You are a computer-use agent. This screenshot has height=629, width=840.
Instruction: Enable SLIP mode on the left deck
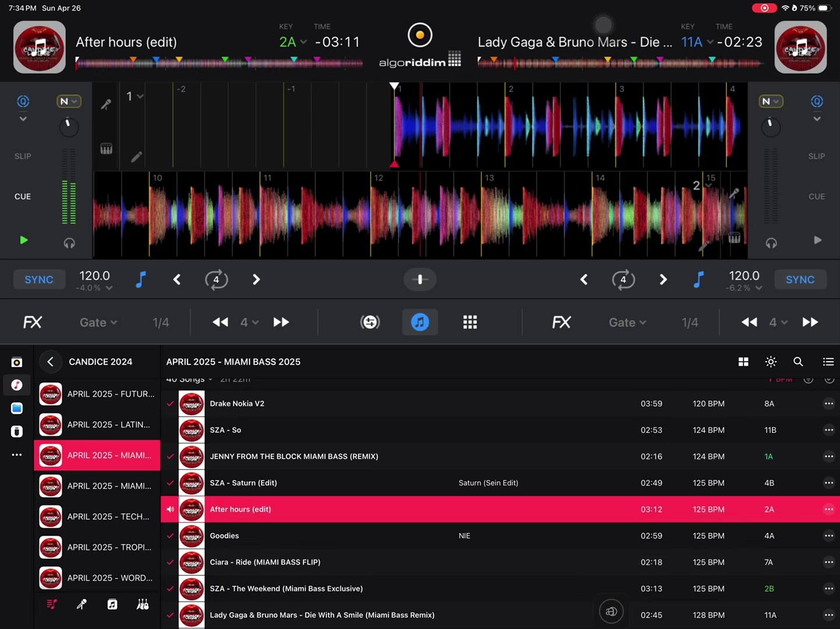click(23, 156)
